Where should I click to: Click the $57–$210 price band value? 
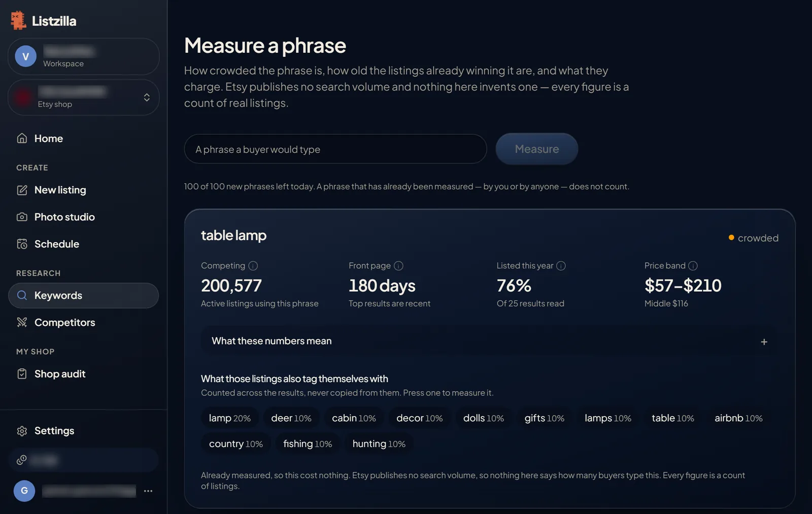tap(683, 286)
